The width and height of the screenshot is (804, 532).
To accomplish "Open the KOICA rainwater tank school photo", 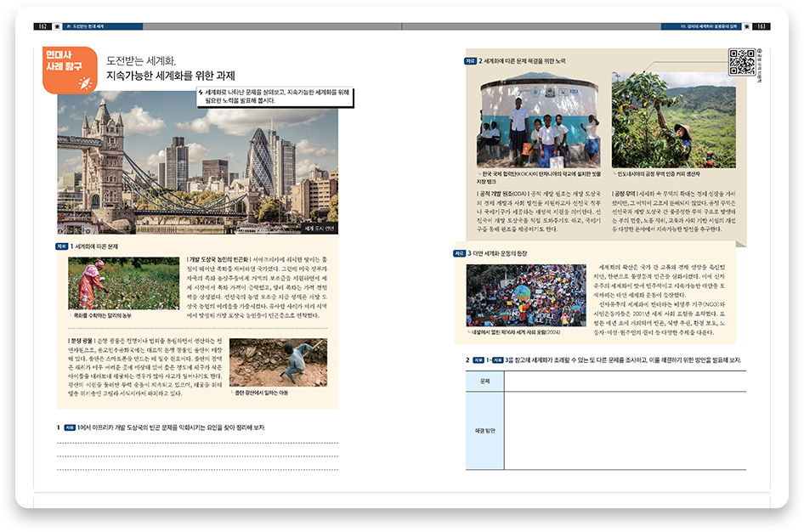I will (538, 121).
